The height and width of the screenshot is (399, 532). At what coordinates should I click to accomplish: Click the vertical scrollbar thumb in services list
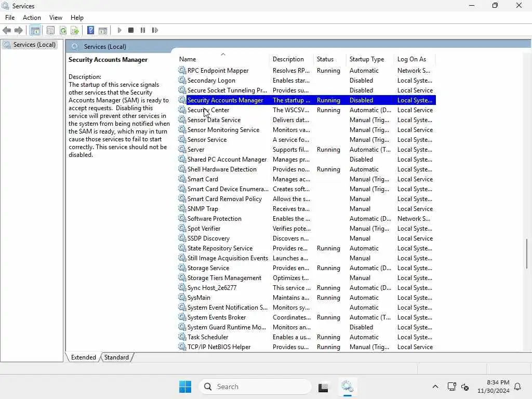click(x=527, y=254)
